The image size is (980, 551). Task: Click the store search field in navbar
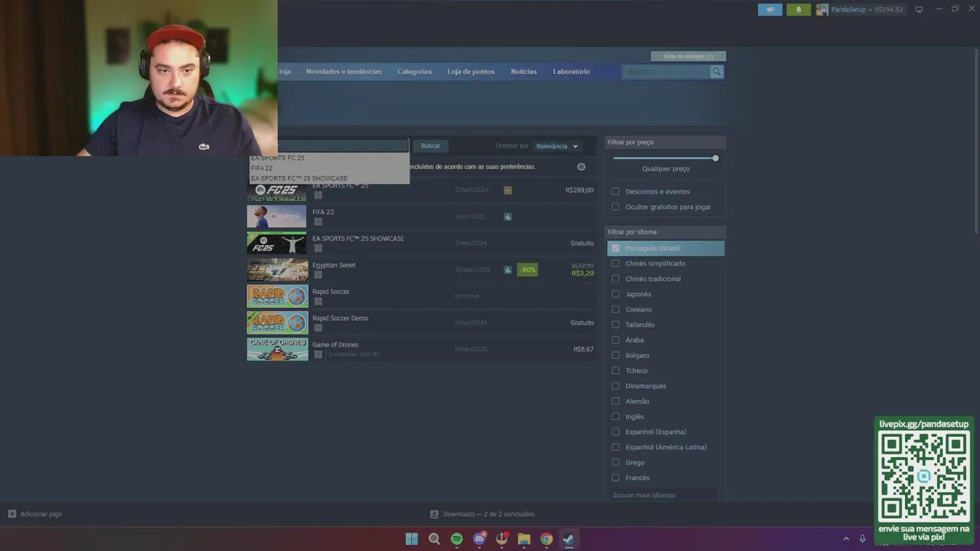(667, 72)
